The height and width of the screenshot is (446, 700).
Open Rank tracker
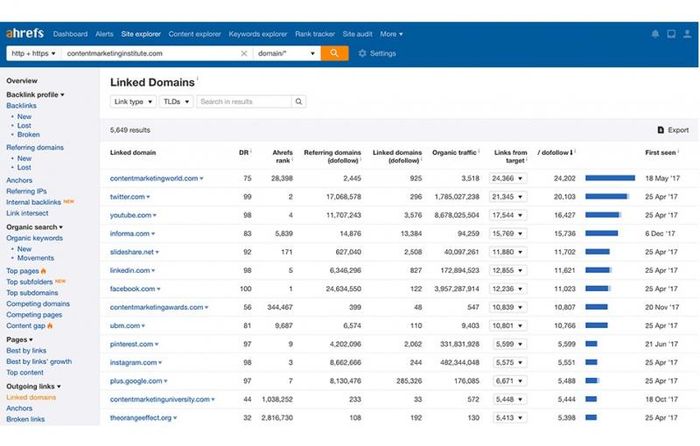coord(315,34)
